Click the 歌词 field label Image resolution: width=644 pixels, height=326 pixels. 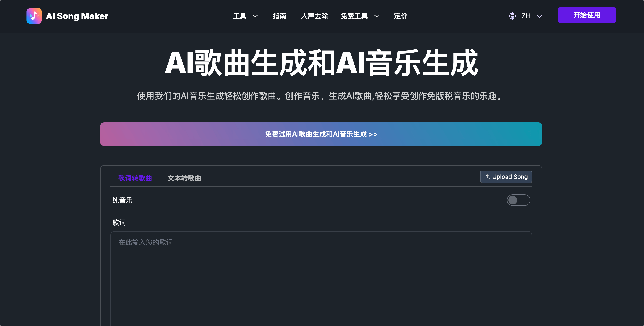point(119,222)
